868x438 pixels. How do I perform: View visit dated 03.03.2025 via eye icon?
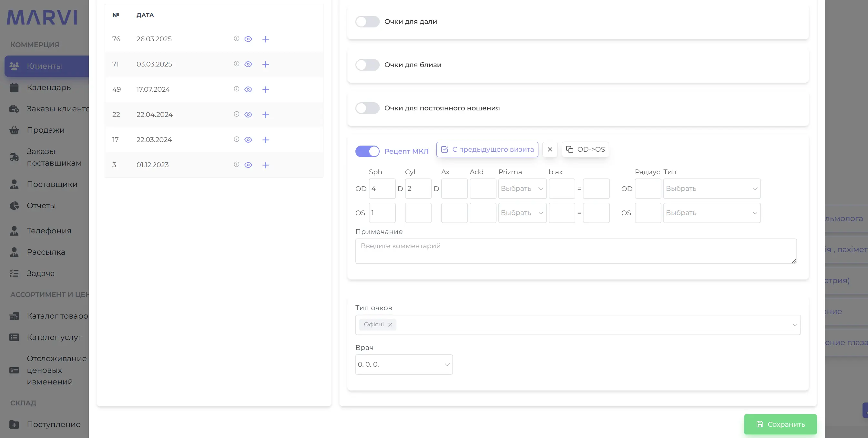248,64
